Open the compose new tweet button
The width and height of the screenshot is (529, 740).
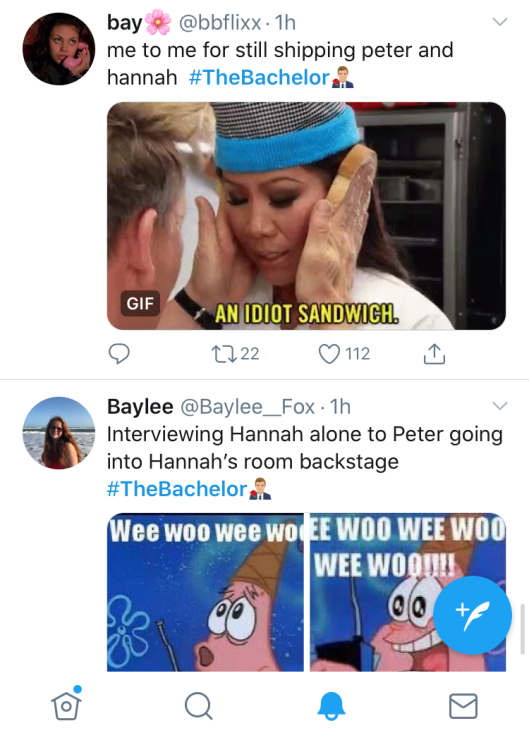click(472, 614)
